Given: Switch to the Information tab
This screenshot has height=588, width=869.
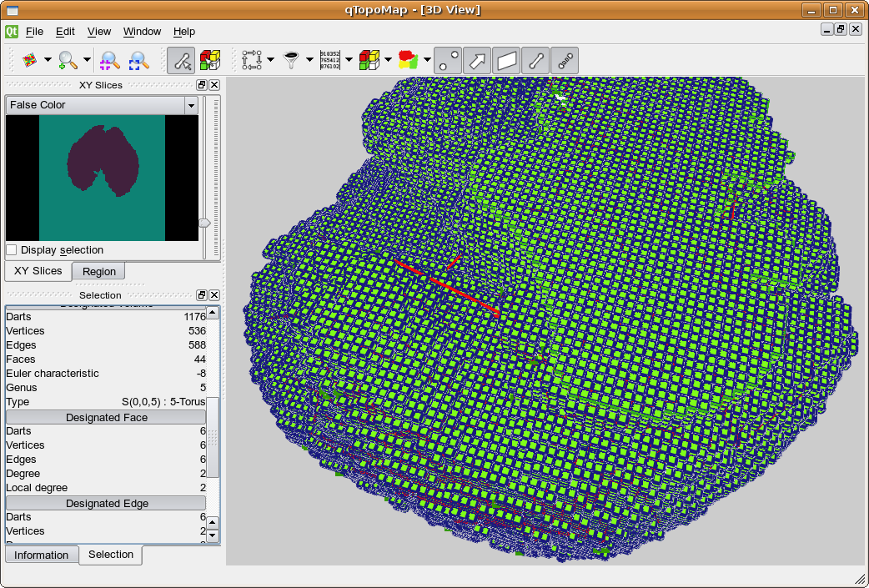Looking at the screenshot, I should coord(41,555).
